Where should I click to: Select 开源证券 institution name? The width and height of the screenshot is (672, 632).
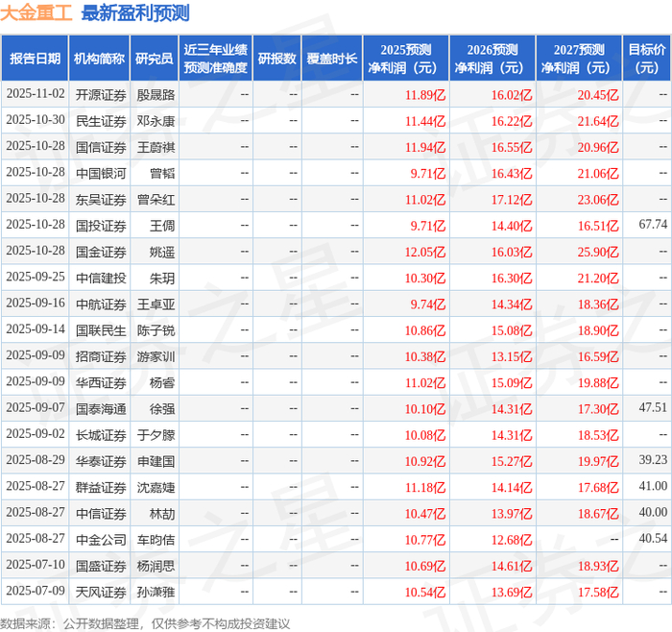101,95
